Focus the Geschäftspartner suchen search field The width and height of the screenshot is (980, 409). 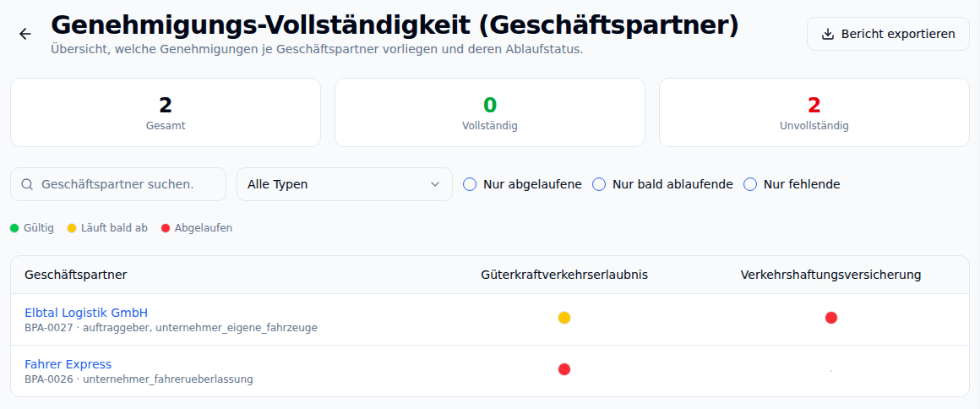click(x=118, y=184)
